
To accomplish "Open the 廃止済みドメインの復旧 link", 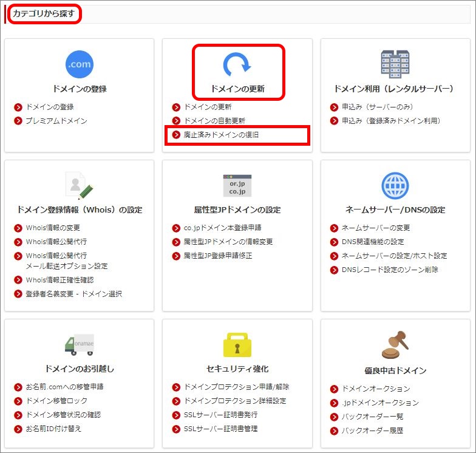I will pos(221,135).
